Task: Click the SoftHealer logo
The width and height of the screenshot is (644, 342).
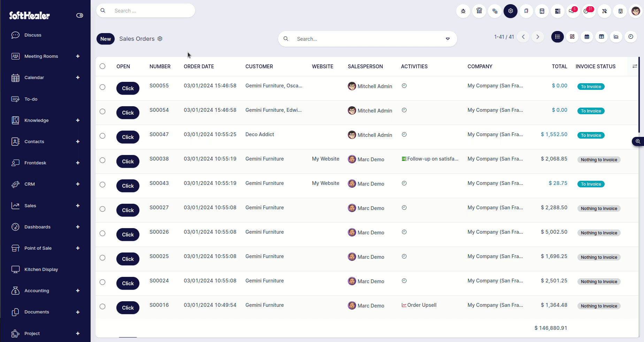Action: pos(29,15)
